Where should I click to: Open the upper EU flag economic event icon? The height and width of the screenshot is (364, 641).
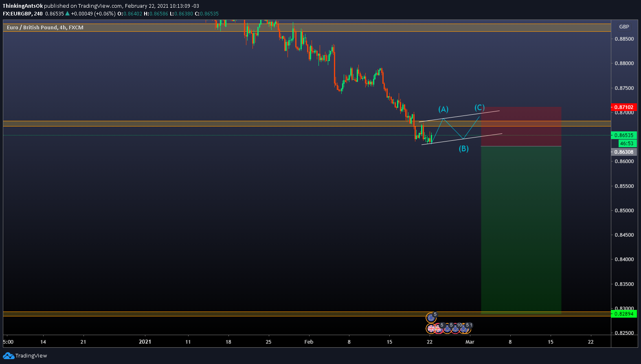click(x=431, y=318)
